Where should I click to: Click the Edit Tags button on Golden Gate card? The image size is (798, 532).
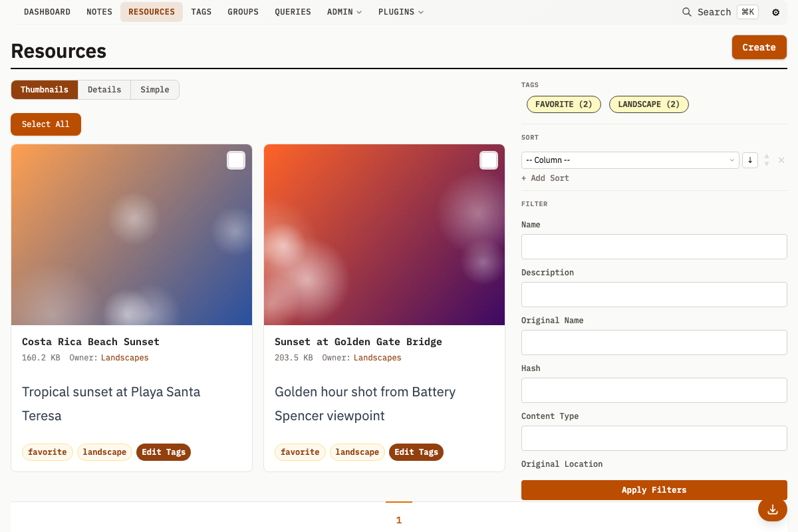416,452
